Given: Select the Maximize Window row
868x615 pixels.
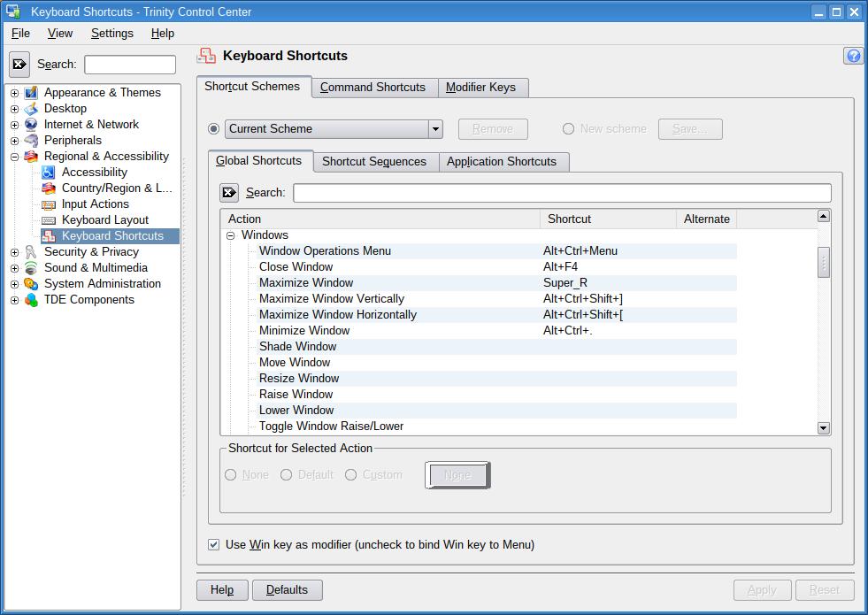Looking at the screenshot, I should (479, 283).
